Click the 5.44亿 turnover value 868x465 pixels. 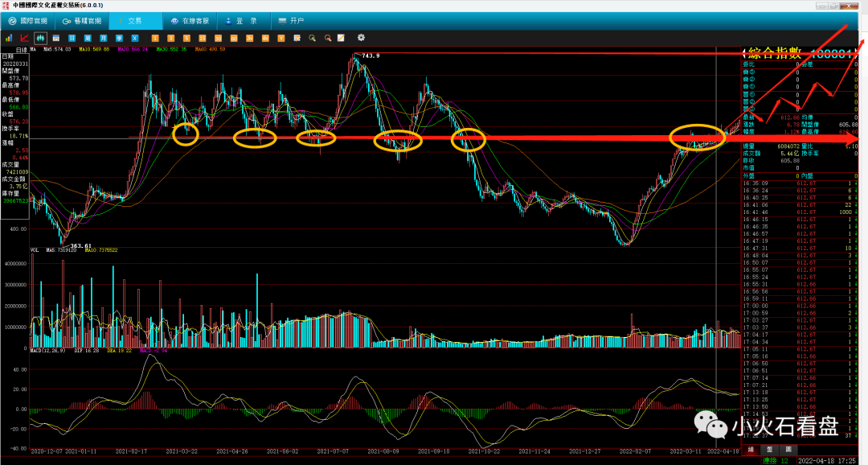click(x=789, y=154)
